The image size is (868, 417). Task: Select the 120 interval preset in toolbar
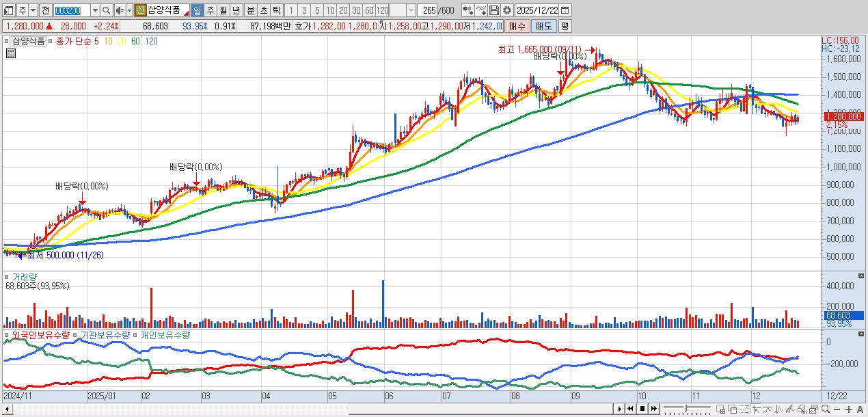382,10
